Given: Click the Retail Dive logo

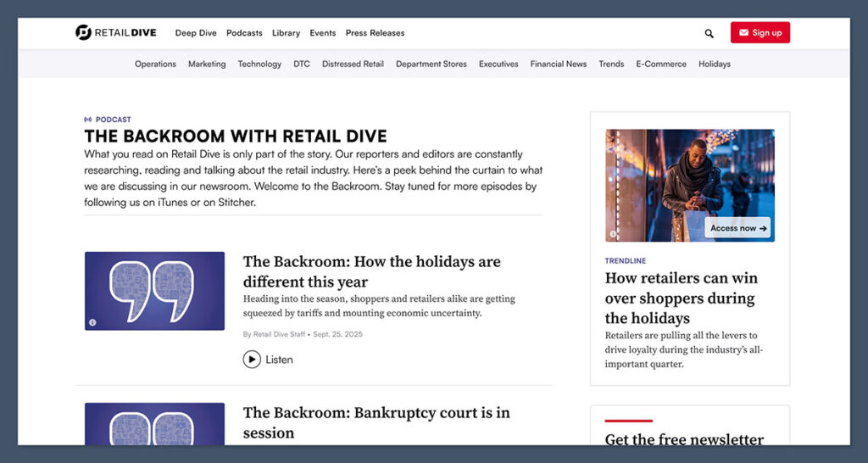Looking at the screenshot, I should click(x=116, y=33).
